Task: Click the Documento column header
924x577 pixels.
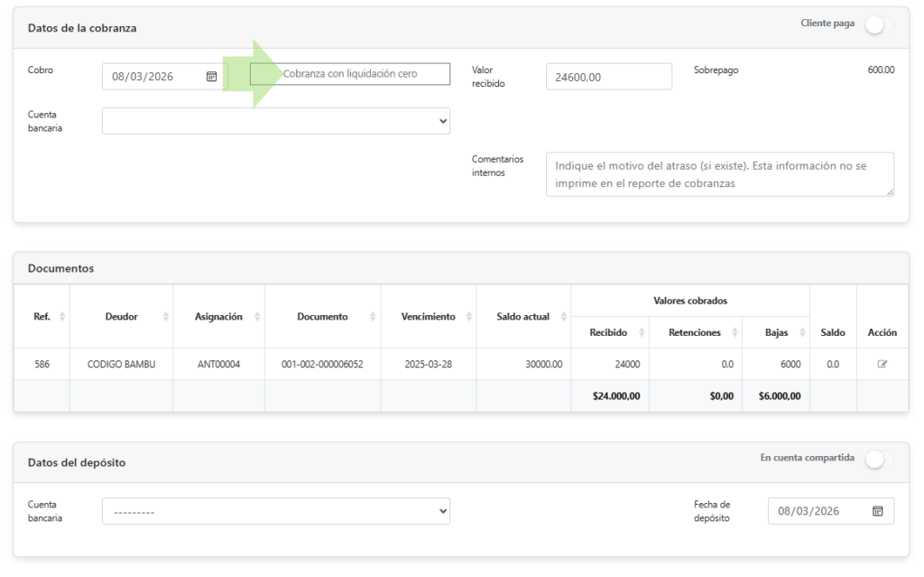Action: [322, 317]
